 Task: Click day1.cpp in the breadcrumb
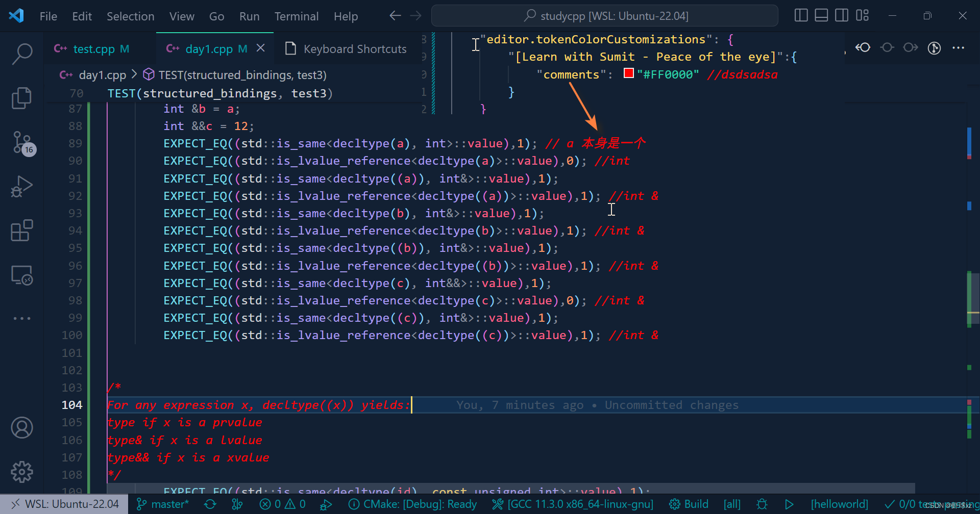pos(102,75)
